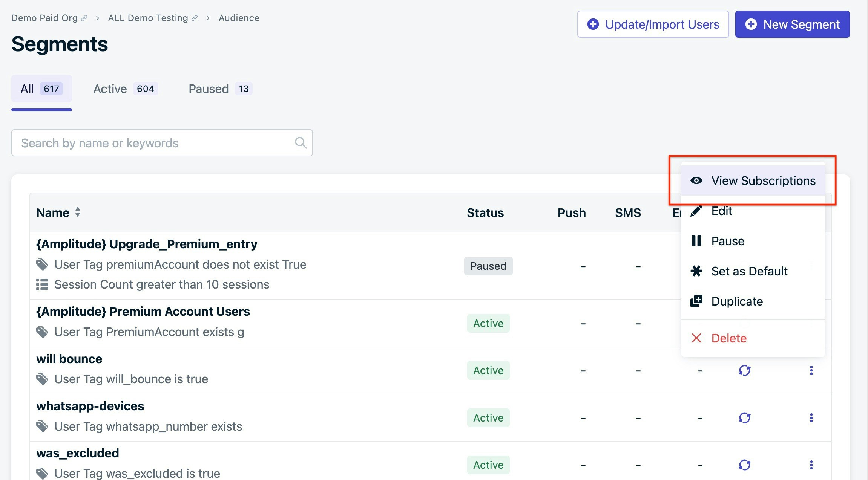
Task: Click the New Segment button
Action: coord(792,24)
